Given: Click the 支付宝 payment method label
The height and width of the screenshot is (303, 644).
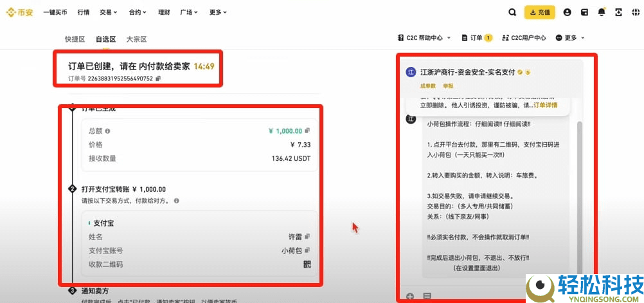Looking at the screenshot, I should 104,223.
